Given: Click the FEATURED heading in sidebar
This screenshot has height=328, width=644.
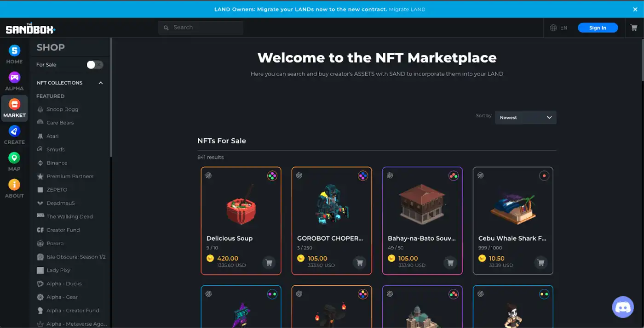Looking at the screenshot, I should [51, 96].
